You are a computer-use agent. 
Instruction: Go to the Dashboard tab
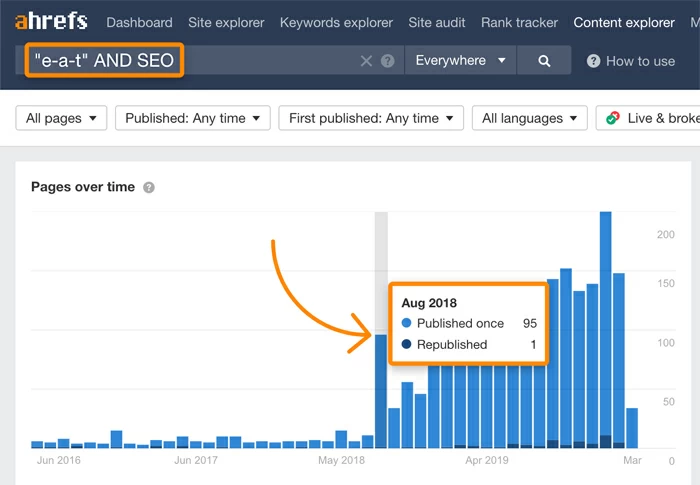point(139,22)
